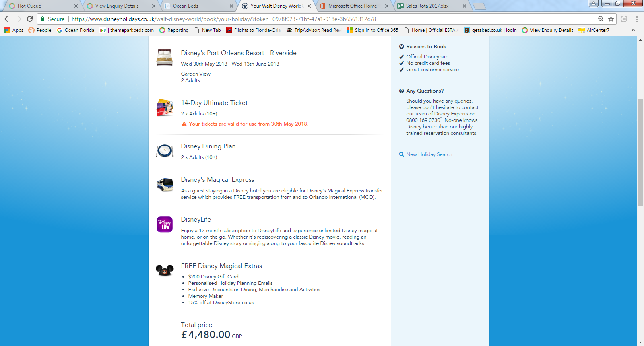Click the Magical Express bus icon
This screenshot has width=644, height=346.
click(x=165, y=185)
